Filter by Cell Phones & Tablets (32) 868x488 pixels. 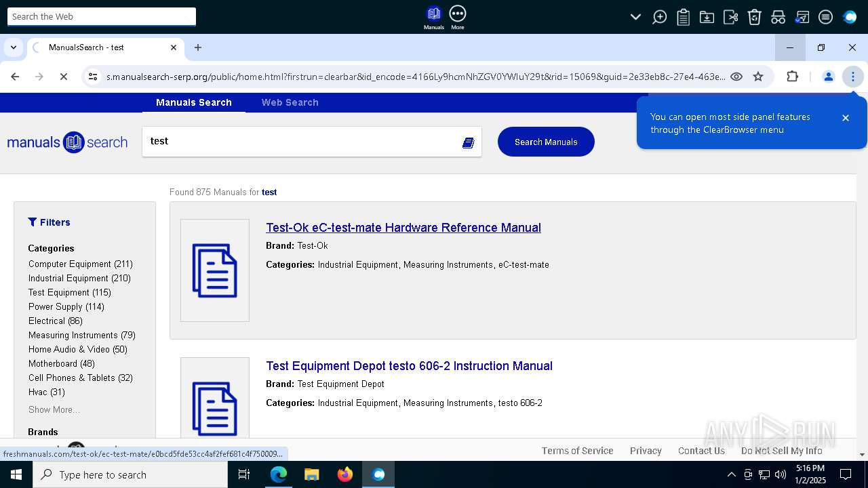tap(81, 378)
